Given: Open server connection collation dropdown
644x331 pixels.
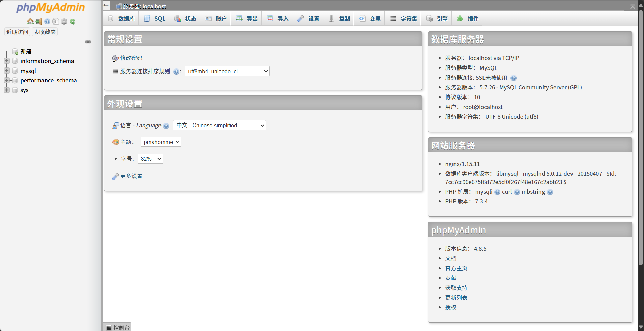Looking at the screenshot, I should pyautogui.click(x=227, y=71).
